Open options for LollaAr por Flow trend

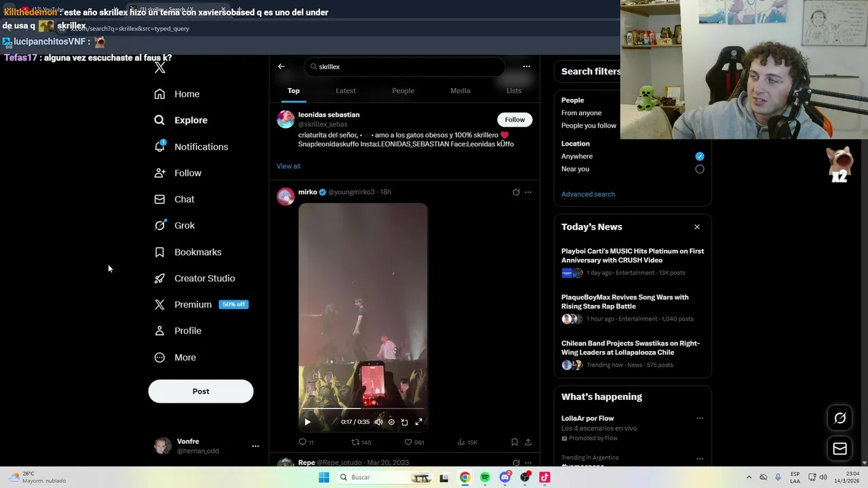700,419
